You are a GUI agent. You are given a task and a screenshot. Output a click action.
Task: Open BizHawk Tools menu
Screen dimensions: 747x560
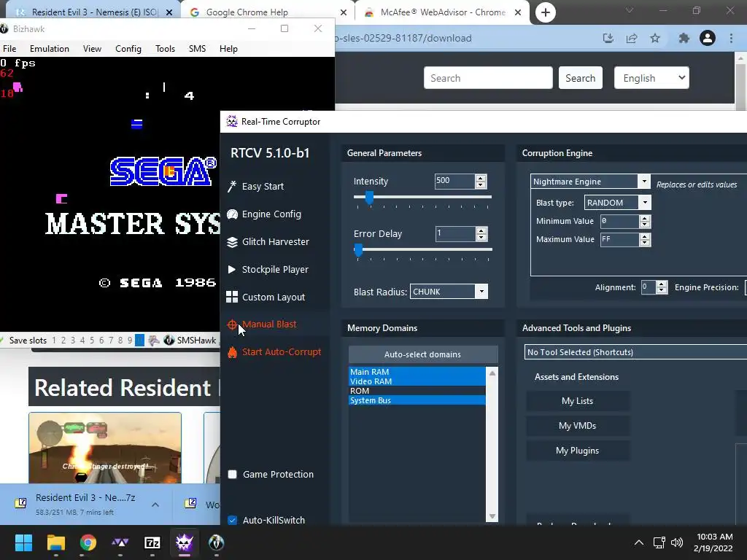pos(166,49)
